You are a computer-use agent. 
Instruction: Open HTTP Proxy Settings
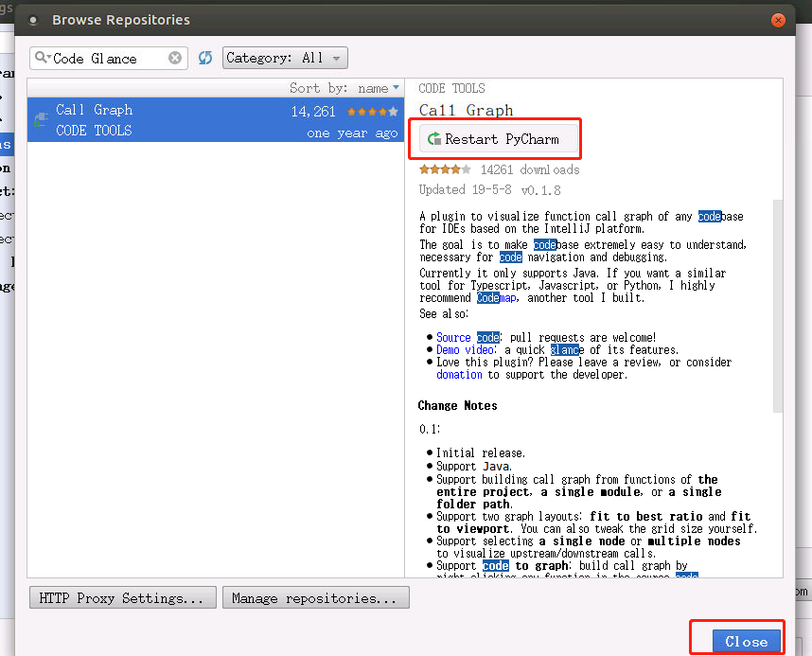coord(123,598)
